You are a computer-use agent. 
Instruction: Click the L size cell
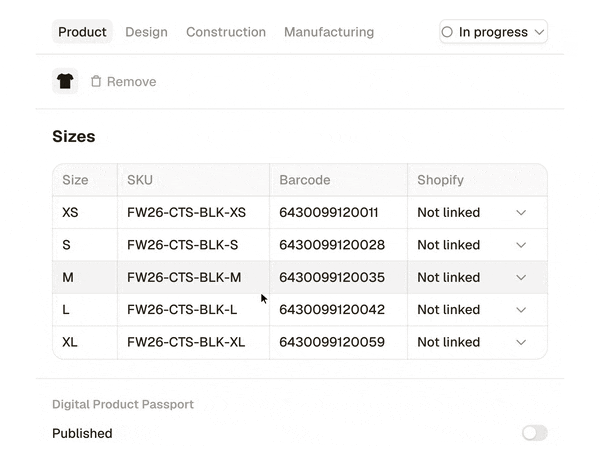pyautogui.click(x=85, y=310)
